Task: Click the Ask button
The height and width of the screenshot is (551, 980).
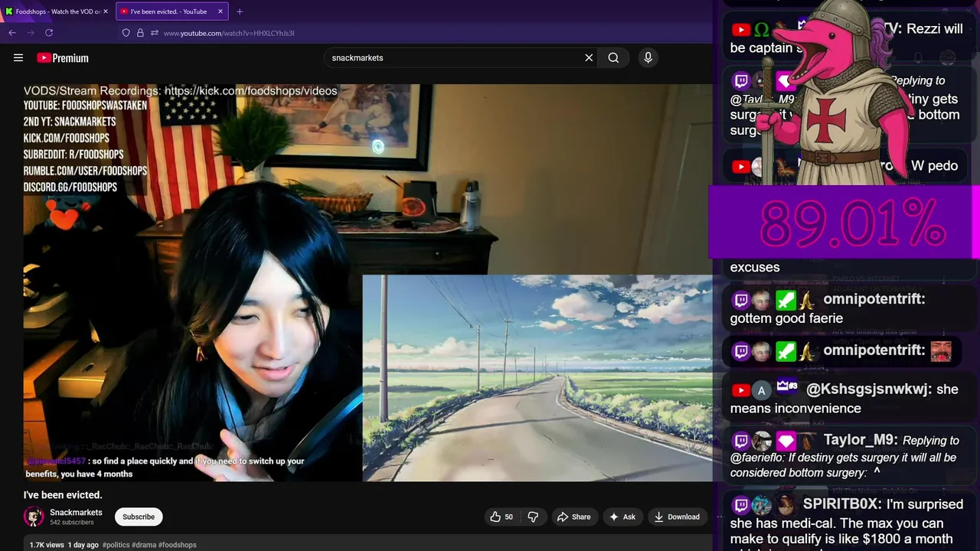Action: point(622,517)
